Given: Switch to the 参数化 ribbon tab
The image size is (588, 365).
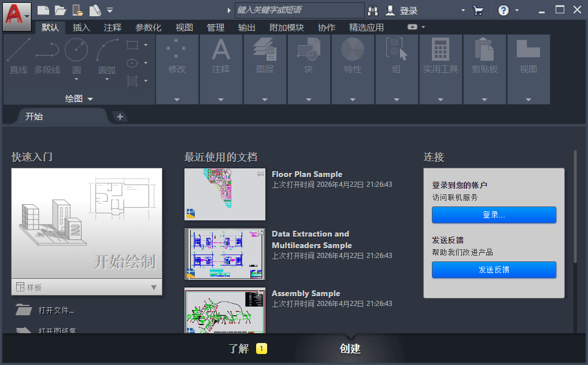Looking at the screenshot, I should [149, 27].
